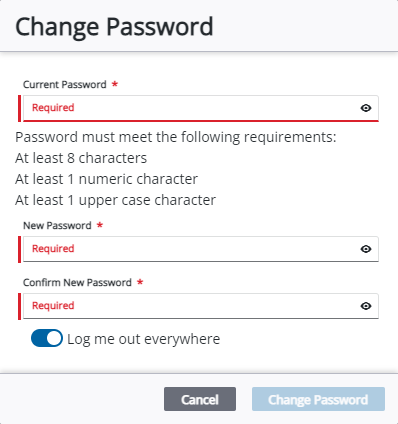
Task: Click the At least 1 upper case rule
Action: [x=115, y=200]
